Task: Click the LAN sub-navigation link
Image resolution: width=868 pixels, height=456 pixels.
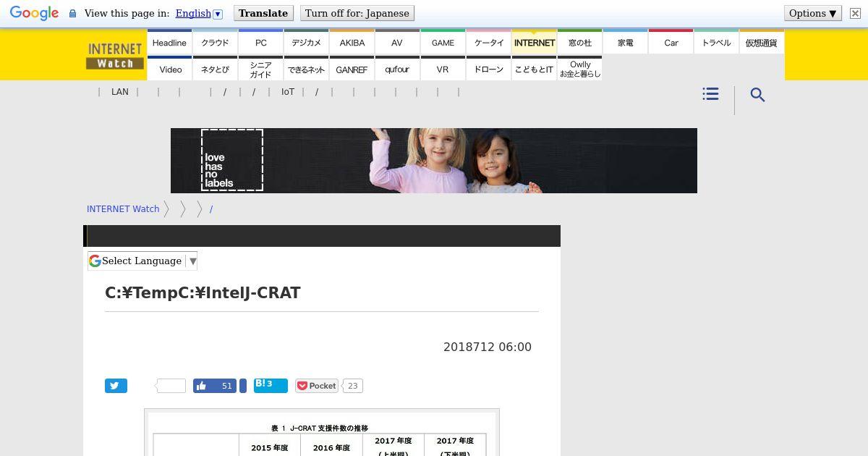Action: pyautogui.click(x=120, y=92)
